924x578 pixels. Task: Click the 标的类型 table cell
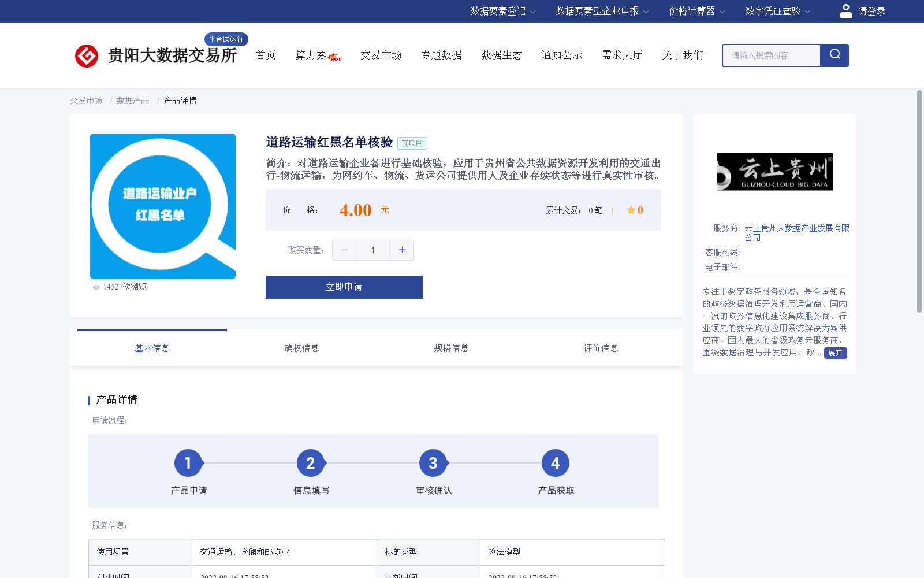pos(429,552)
